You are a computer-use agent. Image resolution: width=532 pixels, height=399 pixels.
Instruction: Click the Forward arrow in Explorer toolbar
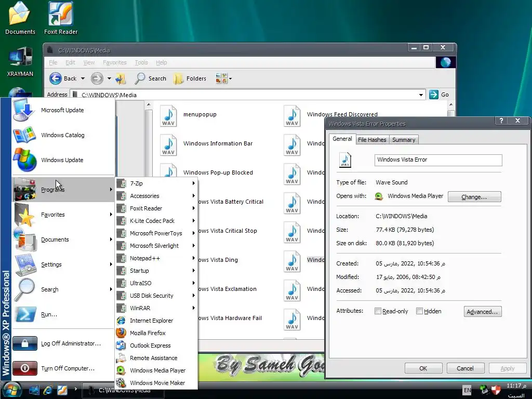(x=97, y=78)
